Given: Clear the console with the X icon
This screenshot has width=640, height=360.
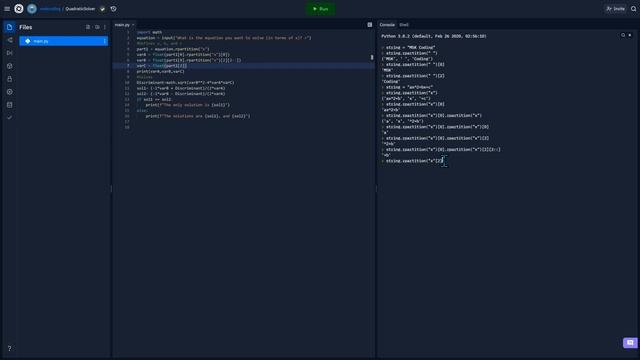Looking at the screenshot, I should point(630,36).
